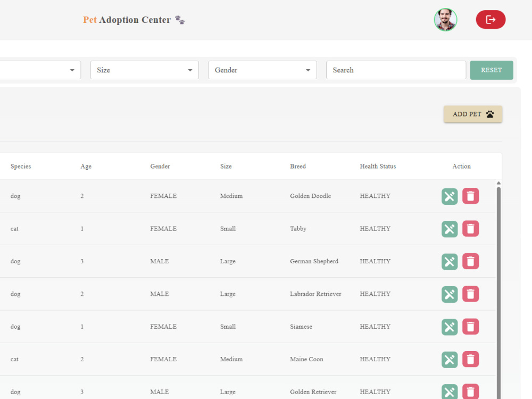Edit the Maine Coon entry
532x399 pixels.
click(x=450, y=360)
